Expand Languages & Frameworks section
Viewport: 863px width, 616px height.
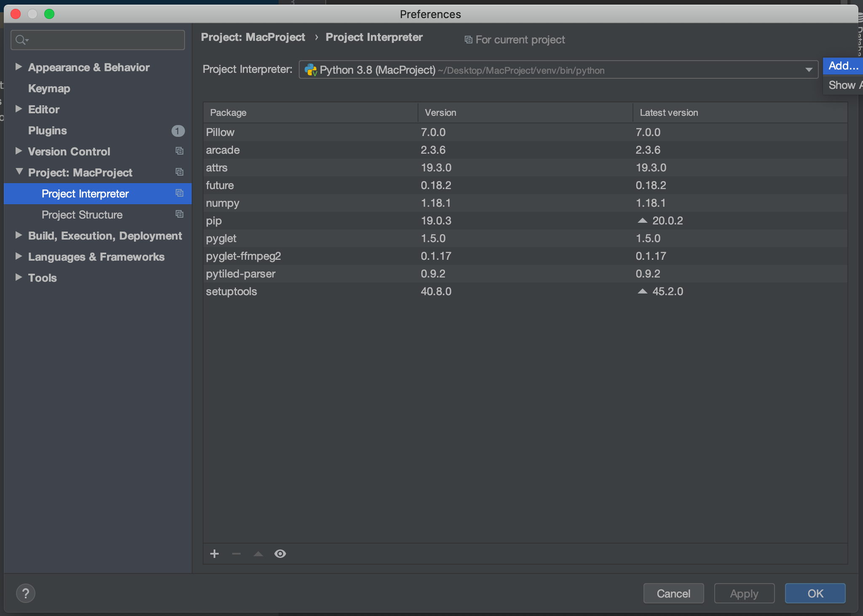(x=19, y=256)
